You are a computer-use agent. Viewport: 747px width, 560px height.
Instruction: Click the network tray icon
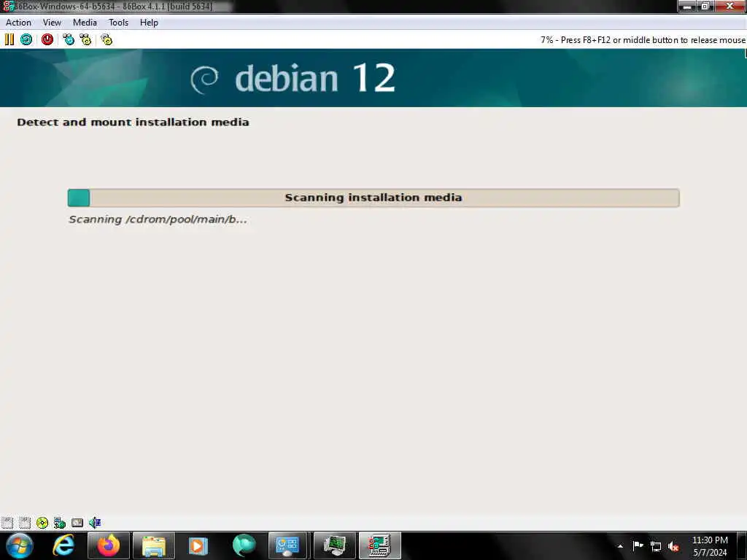point(656,547)
